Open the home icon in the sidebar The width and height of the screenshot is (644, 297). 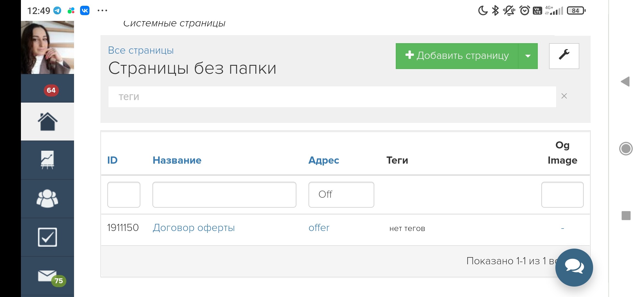[x=47, y=122]
